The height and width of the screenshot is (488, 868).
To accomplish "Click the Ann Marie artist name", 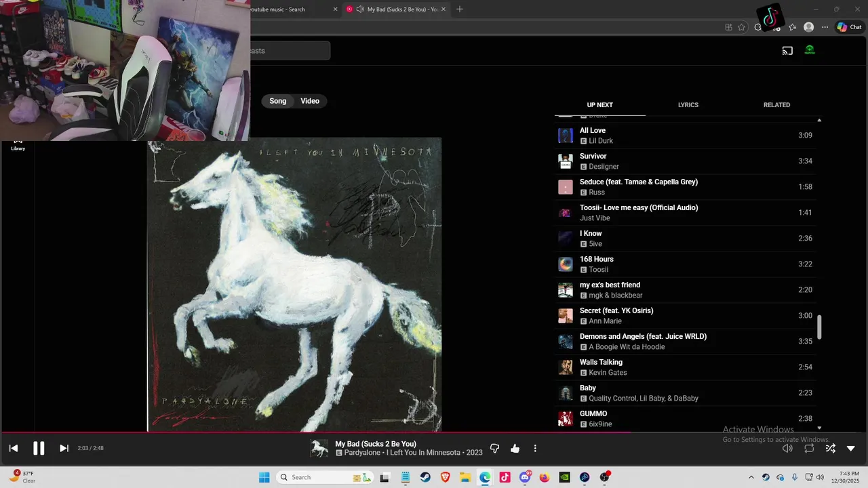I will [x=605, y=321].
